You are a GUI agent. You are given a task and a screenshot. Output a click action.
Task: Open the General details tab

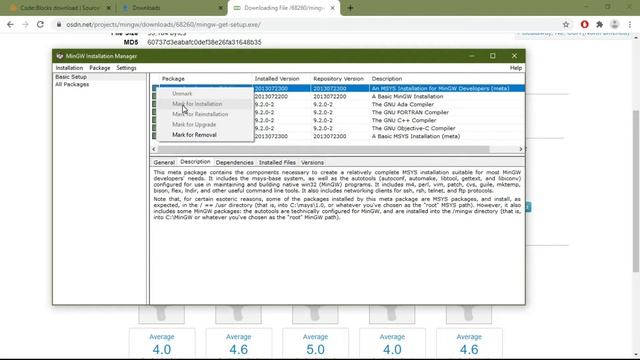(164, 162)
